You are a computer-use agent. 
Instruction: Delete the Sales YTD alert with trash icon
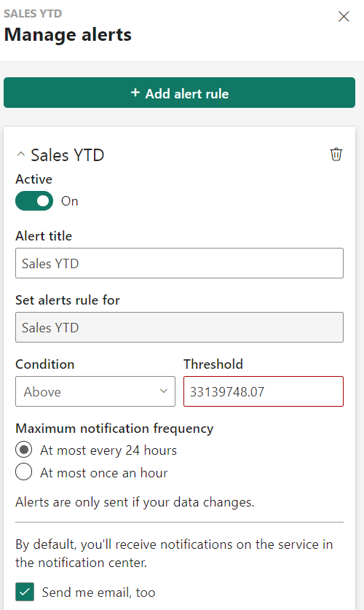coord(336,155)
